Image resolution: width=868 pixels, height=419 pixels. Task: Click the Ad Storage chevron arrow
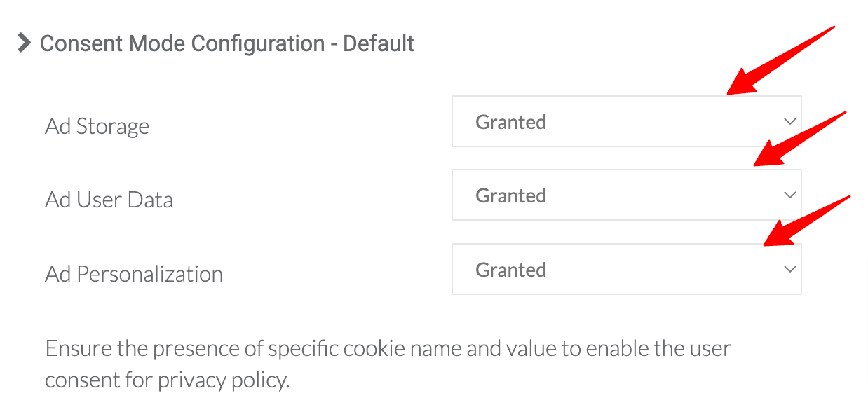pos(789,121)
